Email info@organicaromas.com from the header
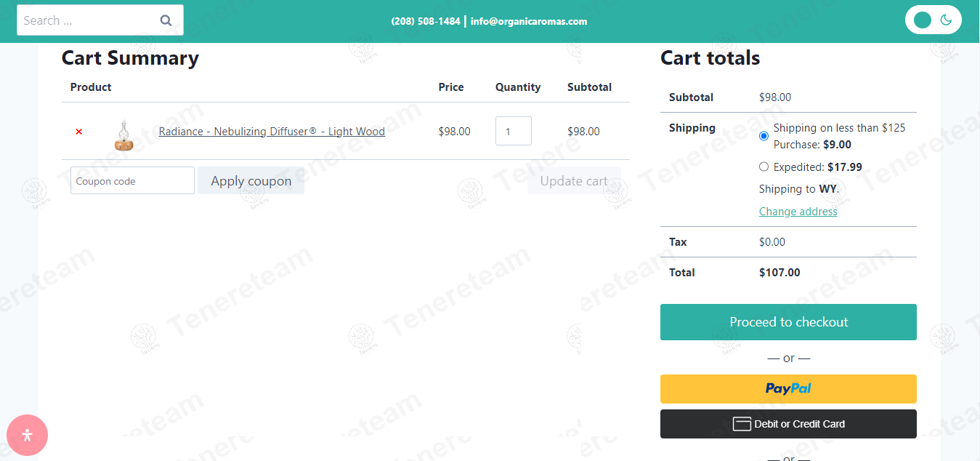 (529, 21)
